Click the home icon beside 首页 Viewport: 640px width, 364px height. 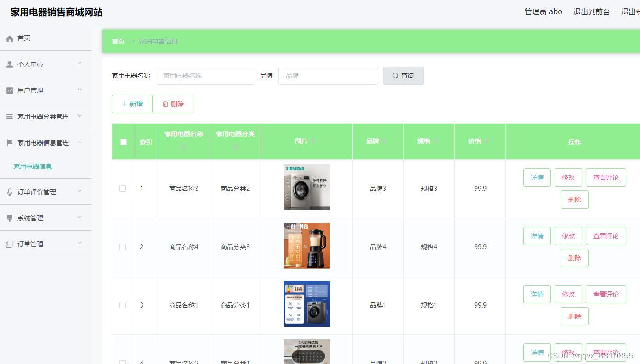click(10, 39)
